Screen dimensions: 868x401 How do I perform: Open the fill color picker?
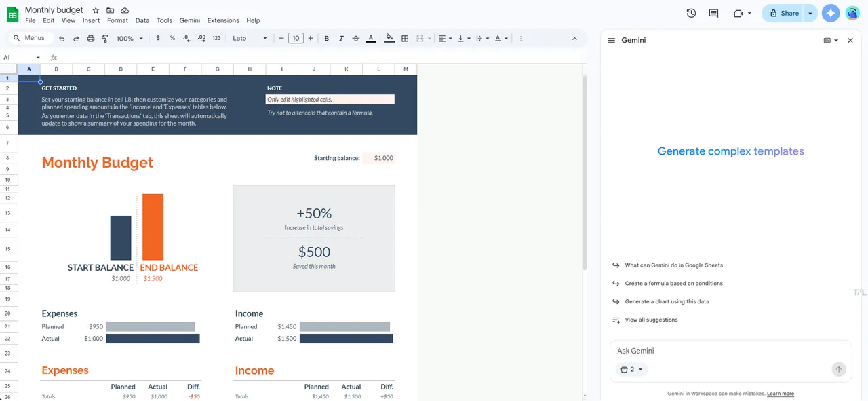click(389, 39)
